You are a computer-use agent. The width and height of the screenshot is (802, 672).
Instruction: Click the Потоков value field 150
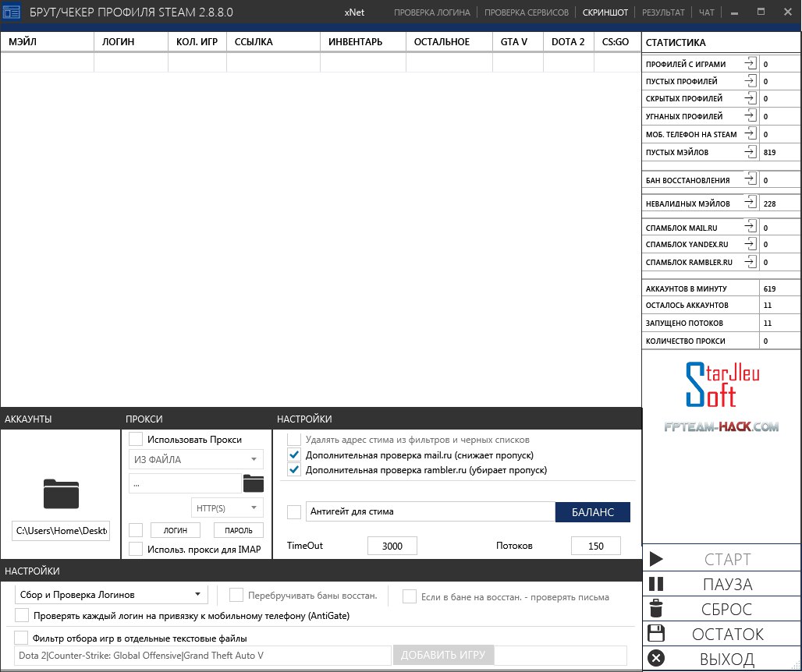pyautogui.click(x=596, y=546)
